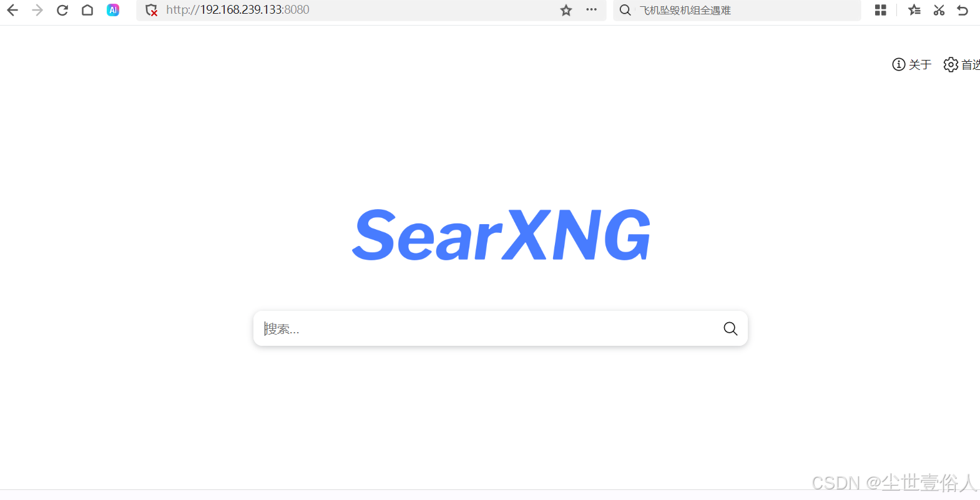Open the 首选项 preferences gear link
This screenshot has height=500, width=980.
pos(961,64)
